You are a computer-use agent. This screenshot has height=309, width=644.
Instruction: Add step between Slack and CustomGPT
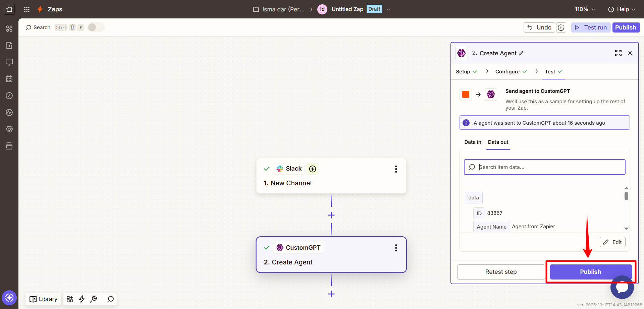(331, 215)
